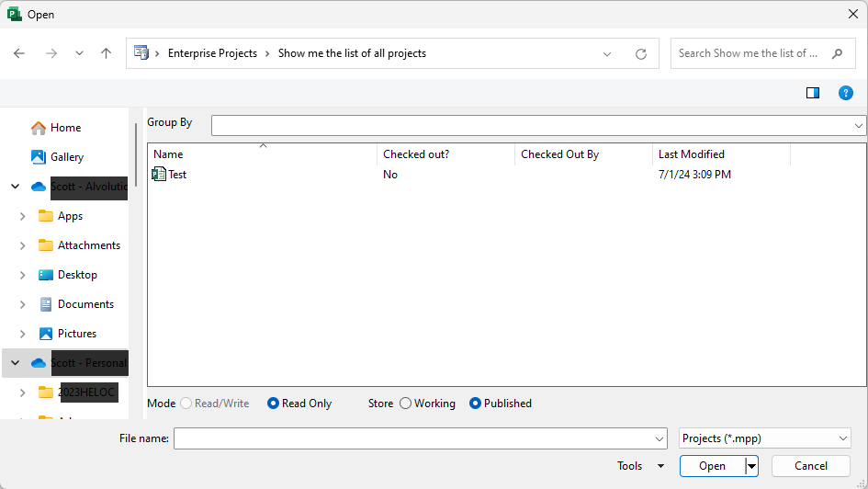Image resolution: width=868 pixels, height=489 pixels.
Task: Click the 2023HELOC folder icon
Action: [x=45, y=392]
